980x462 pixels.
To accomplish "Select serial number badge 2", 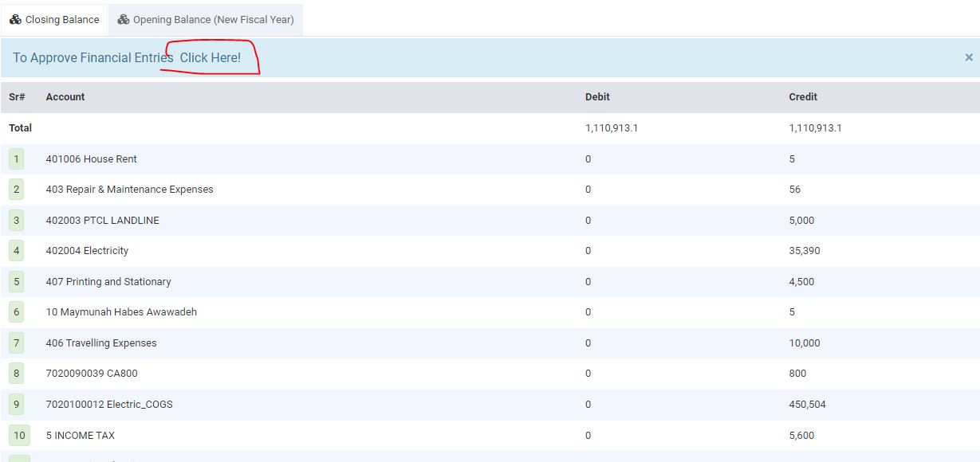I will (17, 190).
